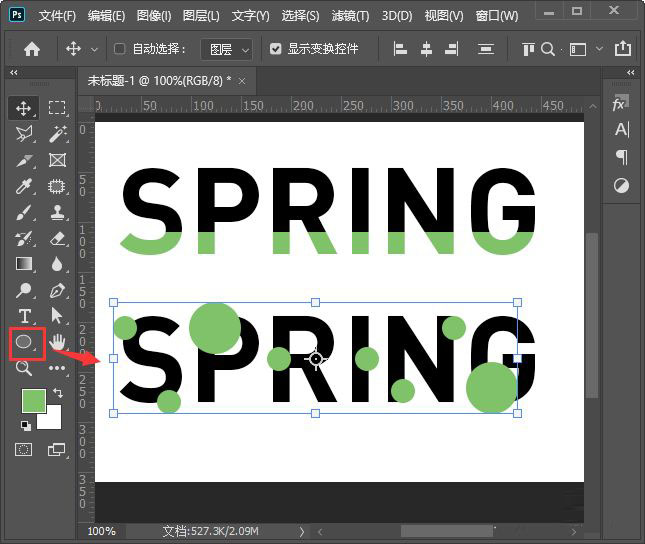Image resolution: width=645 pixels, height=544 pixels.
Task: Select the Polygonal Lasso tool
Action: point(23,134)
